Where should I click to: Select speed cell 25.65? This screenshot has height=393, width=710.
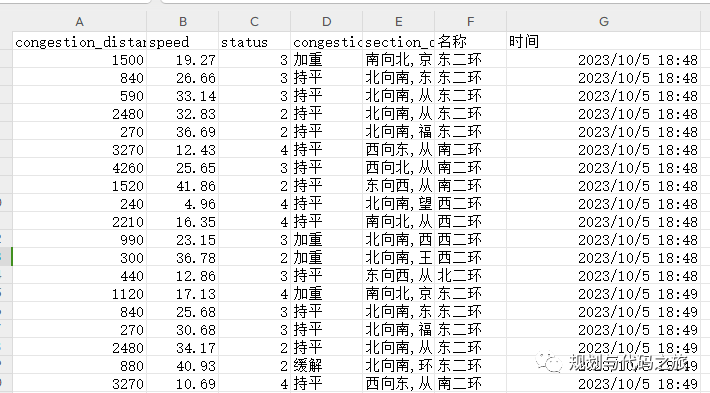(x=182, y=168)
